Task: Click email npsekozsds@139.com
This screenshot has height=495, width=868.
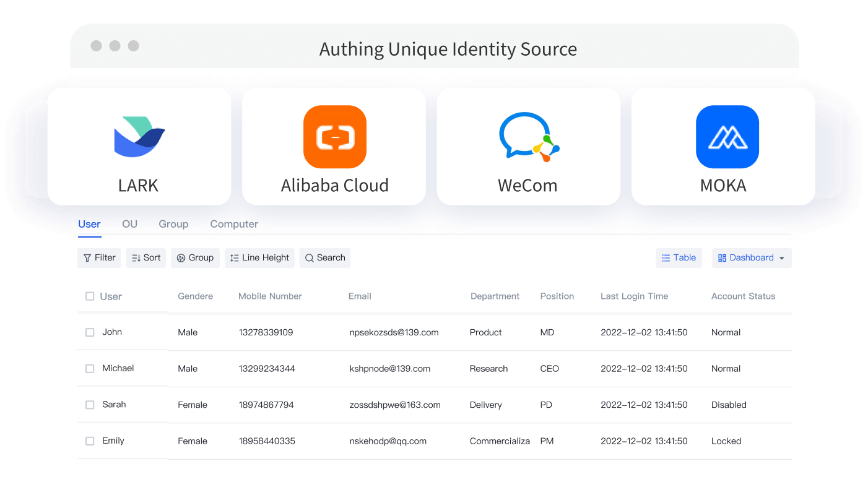Action: tap(394, 332)
